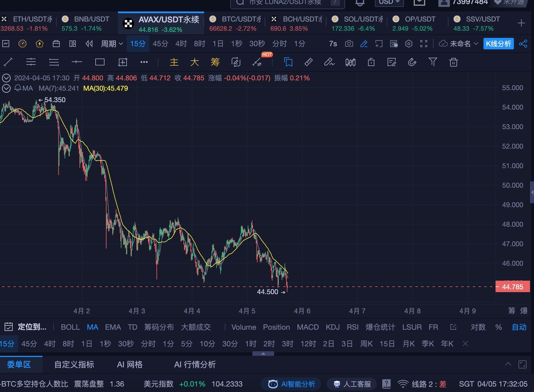Open chart settings via the gear icon
The width and height of the screenshot is (534, 392).
[409, 44]
